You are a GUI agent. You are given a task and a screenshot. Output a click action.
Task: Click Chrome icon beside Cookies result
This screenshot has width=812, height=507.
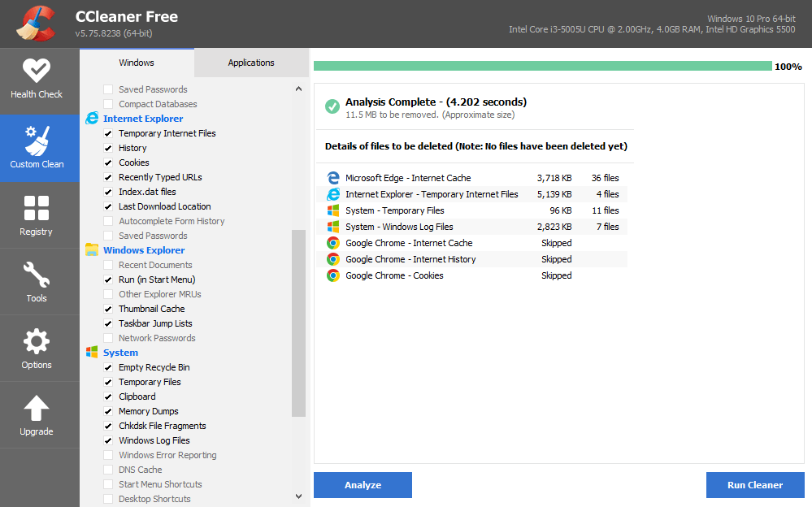tap(333, 275)
